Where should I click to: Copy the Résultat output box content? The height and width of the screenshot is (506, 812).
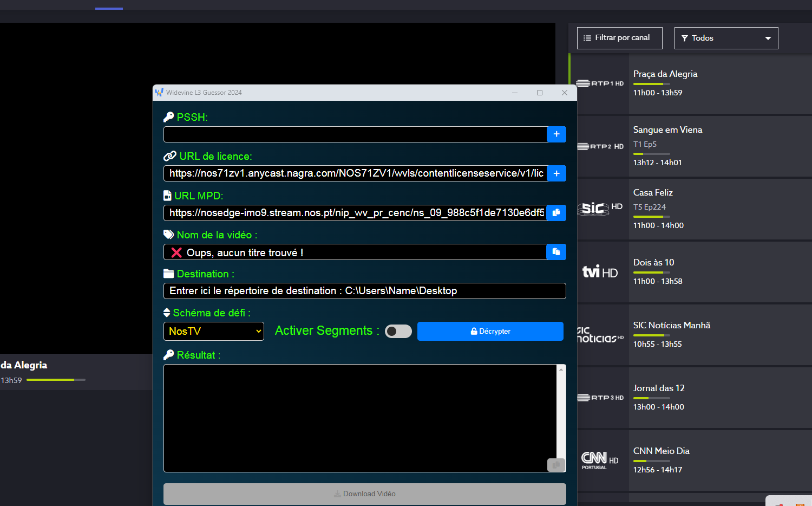[x=556, y=465]
